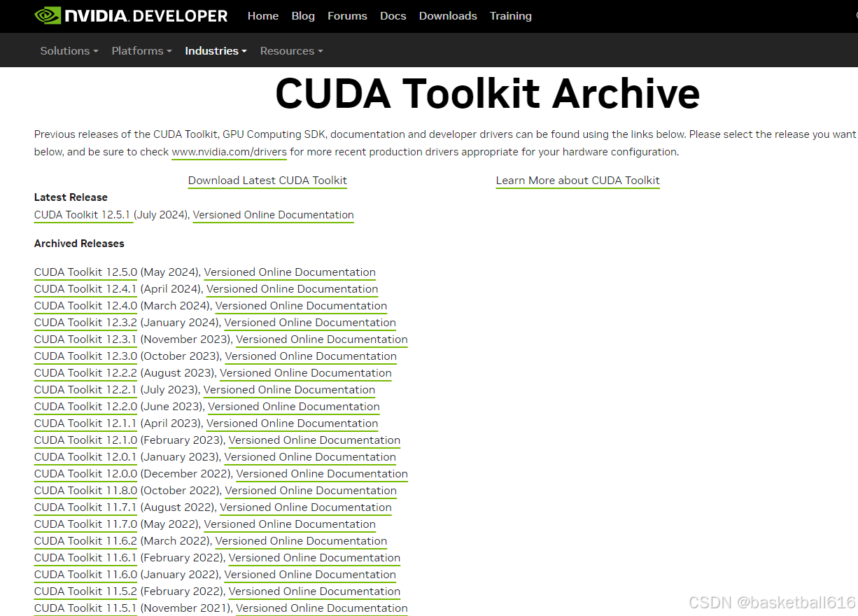
Task: Open documentation link for CUDA 11.5.1
Action: [x=322, y=608]
